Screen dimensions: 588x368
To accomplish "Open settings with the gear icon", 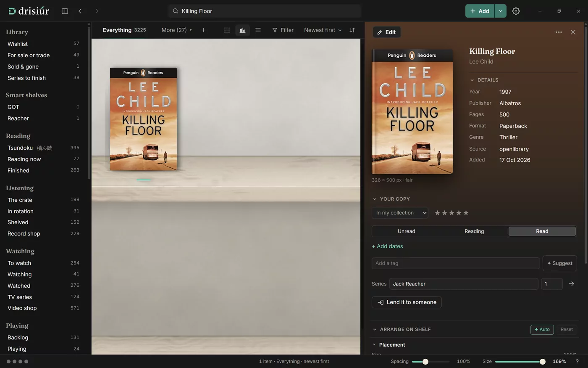I will click(516, 11).
